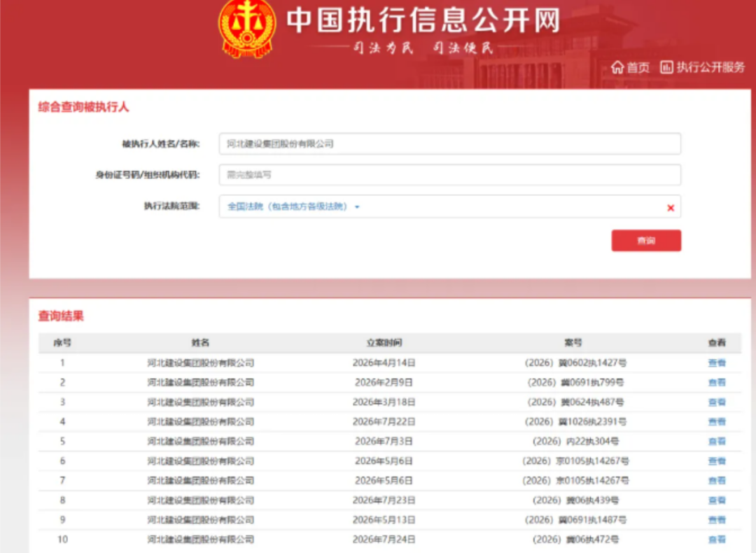This screenshot has height=553, width=756.
Task: Click the 姓名 column header
Action: [x=201, y=343]
